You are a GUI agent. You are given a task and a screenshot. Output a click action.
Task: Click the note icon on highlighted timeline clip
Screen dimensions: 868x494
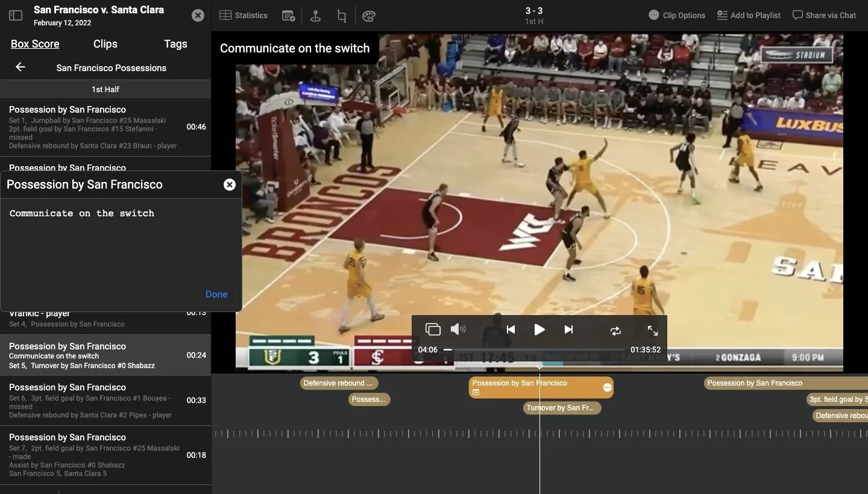pyautogui.click(x=476, y=393)
